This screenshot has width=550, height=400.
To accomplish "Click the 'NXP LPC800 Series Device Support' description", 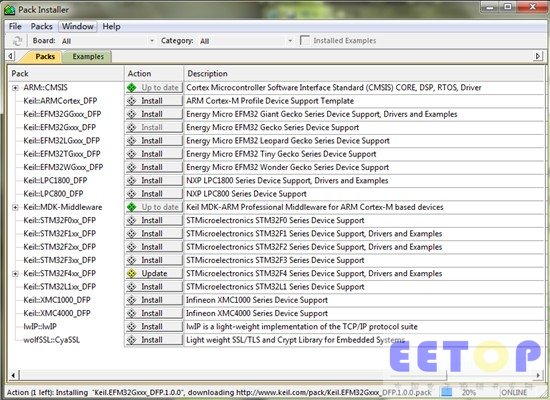I will point(246,194).
